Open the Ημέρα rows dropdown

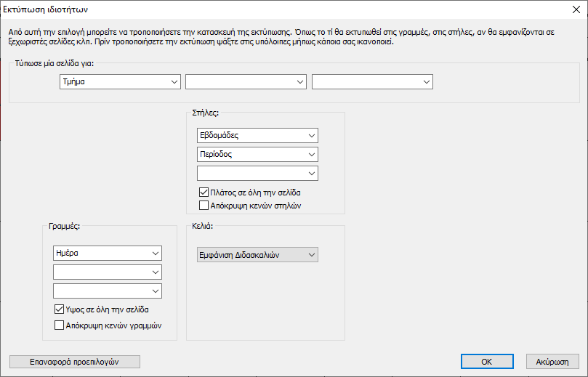[x=108, y=253]
